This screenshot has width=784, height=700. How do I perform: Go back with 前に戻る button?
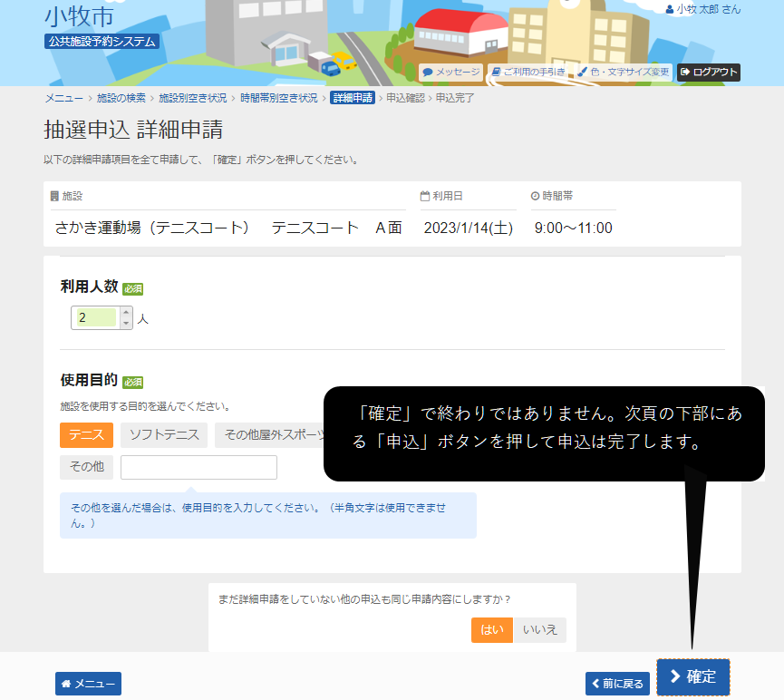pos(617,684)
